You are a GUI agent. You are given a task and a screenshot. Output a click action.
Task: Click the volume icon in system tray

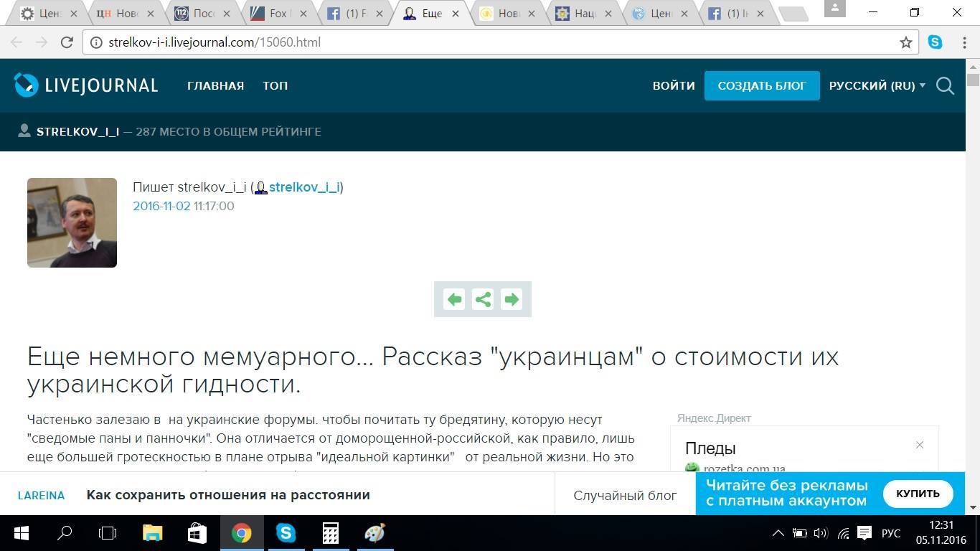(821, 533)
